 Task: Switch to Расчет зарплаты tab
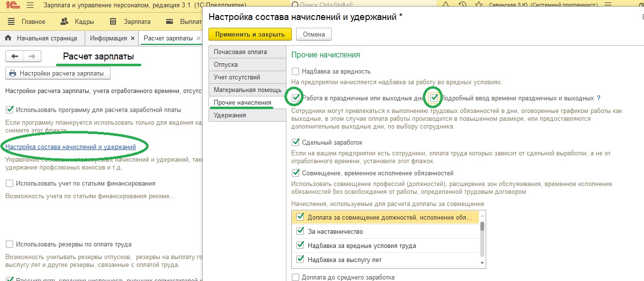coord(168,38)
